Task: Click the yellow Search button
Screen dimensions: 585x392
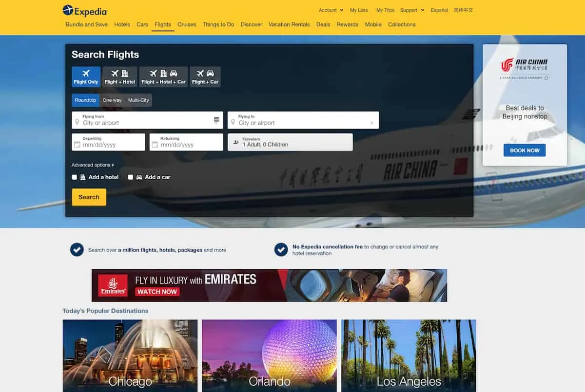Action: pos(89,197)
